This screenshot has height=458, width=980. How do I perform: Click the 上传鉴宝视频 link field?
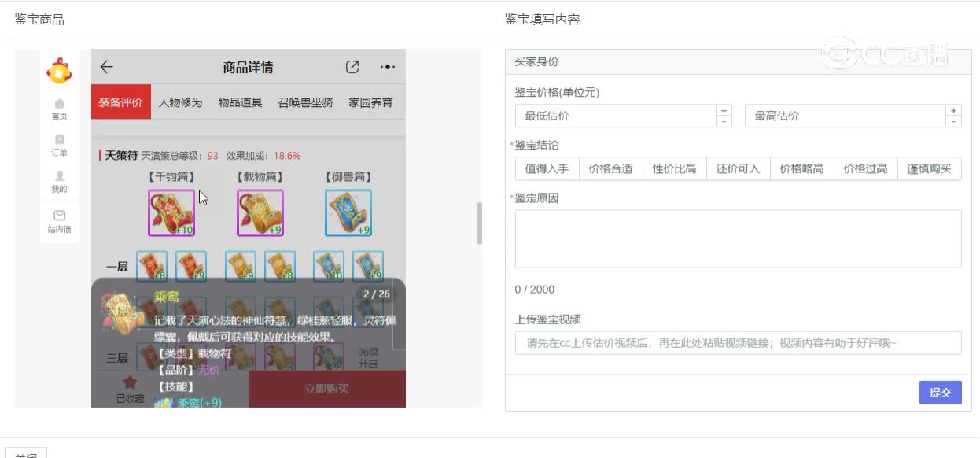[x=738, y=343]
